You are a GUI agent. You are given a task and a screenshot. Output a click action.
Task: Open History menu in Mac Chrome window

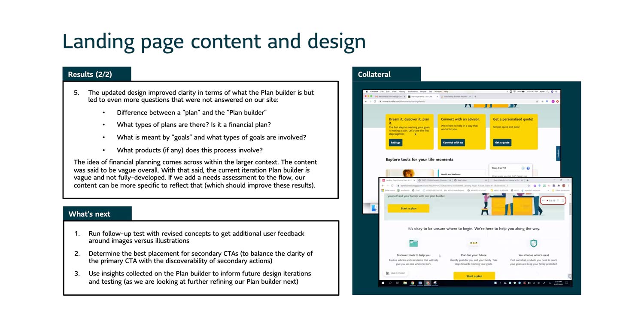402,91
